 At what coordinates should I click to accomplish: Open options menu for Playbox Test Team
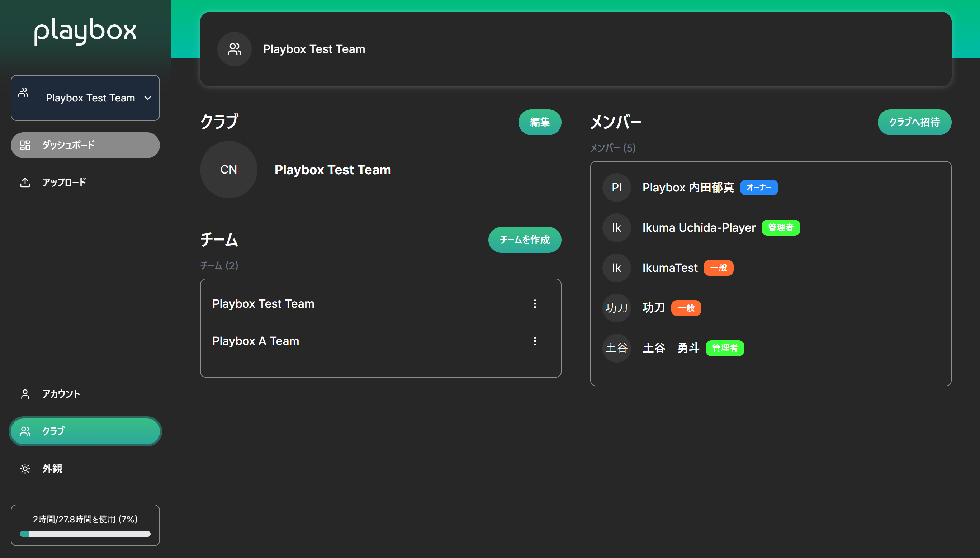click(x=535, y=303)
